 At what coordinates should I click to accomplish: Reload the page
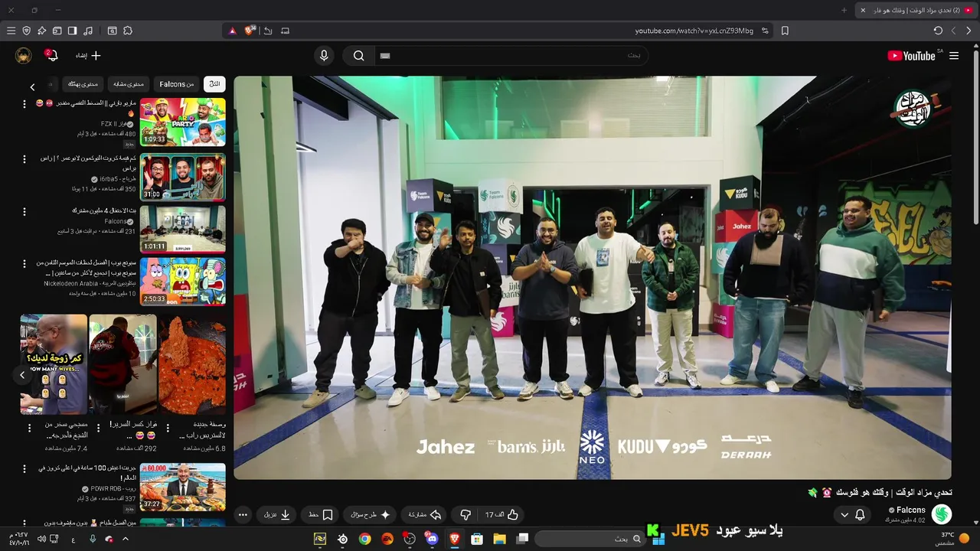[x=938, y=31]
